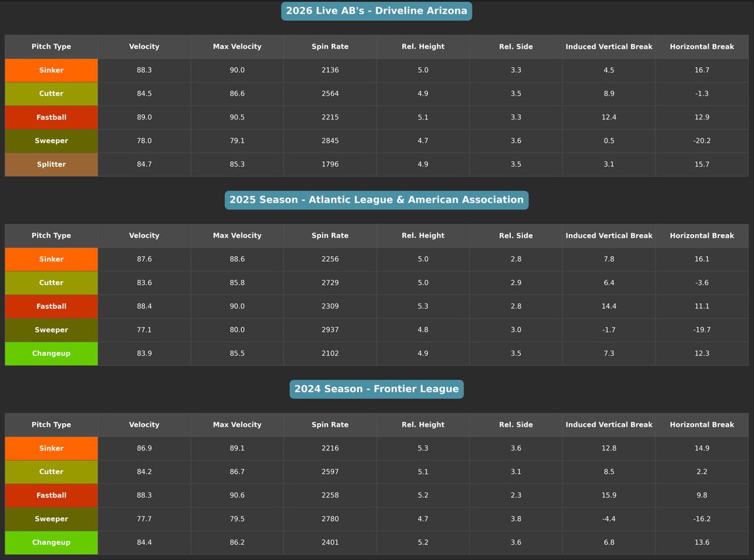The image size is (754, 560).
Task: Click the Sinker cell in 2024 table
Action: [52, 448]
